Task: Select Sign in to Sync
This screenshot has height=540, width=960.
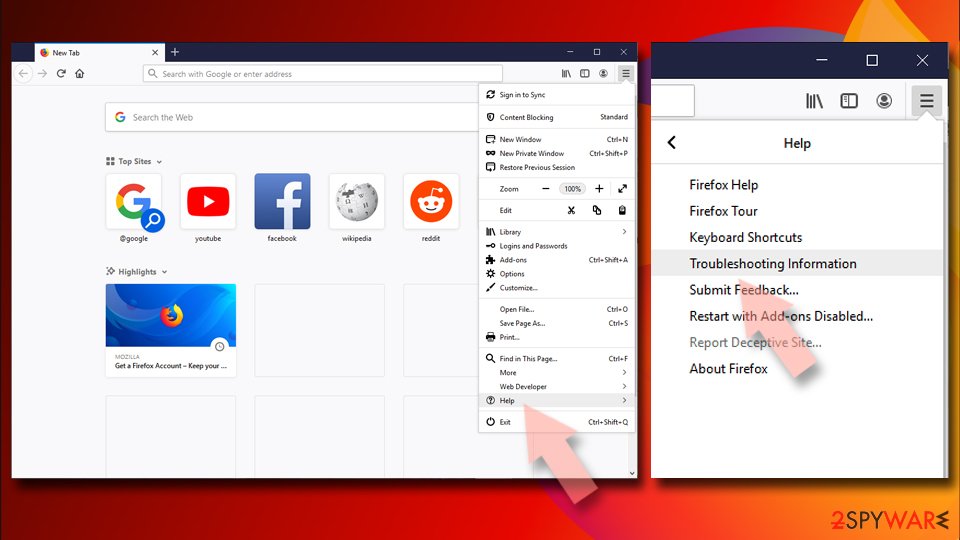Action: point(557,94)
